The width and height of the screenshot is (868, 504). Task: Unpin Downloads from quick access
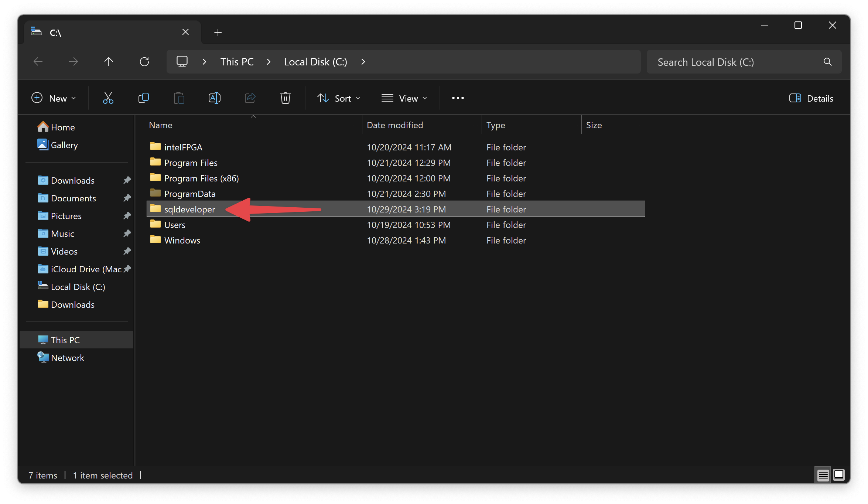pos(127,180)
